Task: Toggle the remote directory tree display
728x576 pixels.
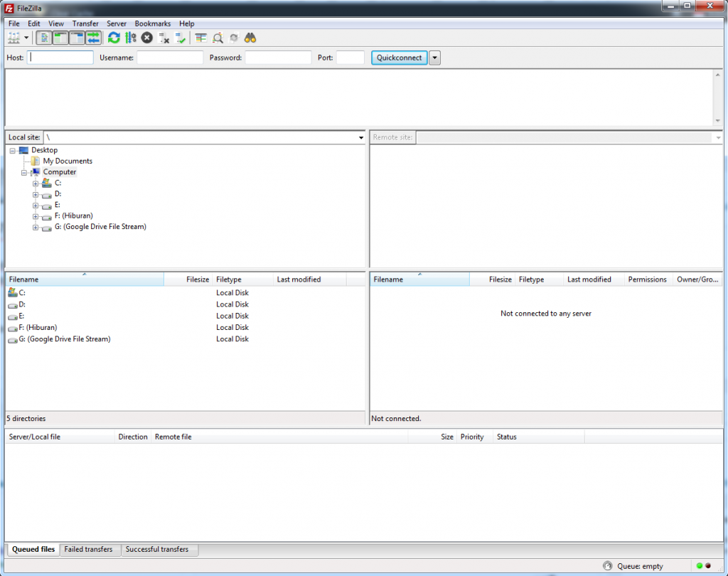Action: point(77,38)
